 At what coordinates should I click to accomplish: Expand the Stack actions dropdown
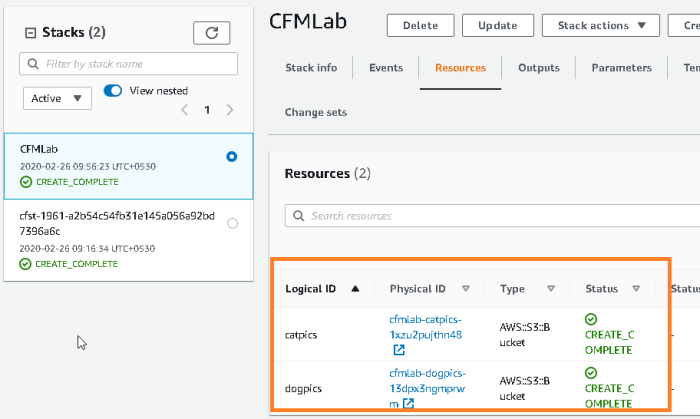pos(601,25)
